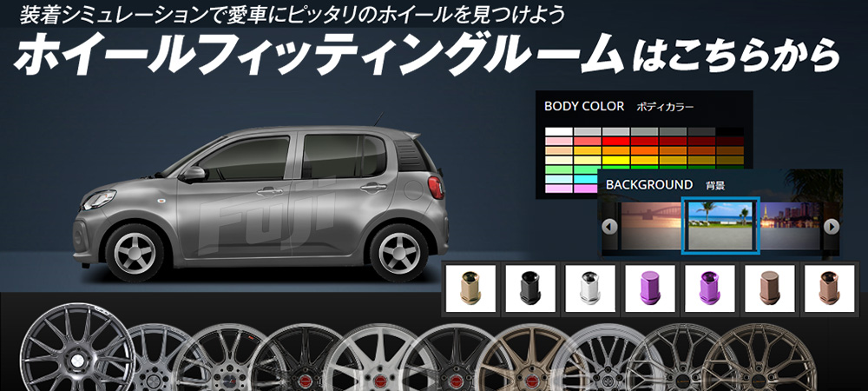Choose the bright pure yellow swatch
This screenshot has height=391, width=868.
click(x=616, y=160)
